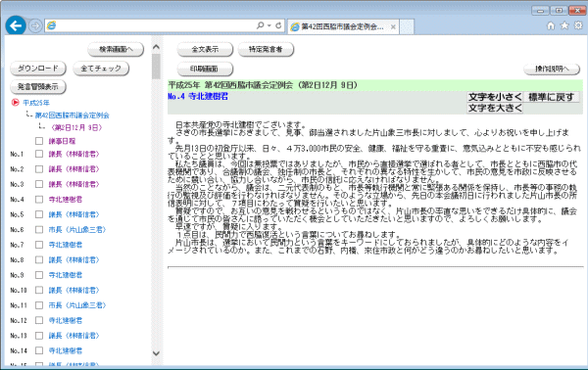Click 標準に戻す to reset text size

pyautogui.click(x=551, y=97)
